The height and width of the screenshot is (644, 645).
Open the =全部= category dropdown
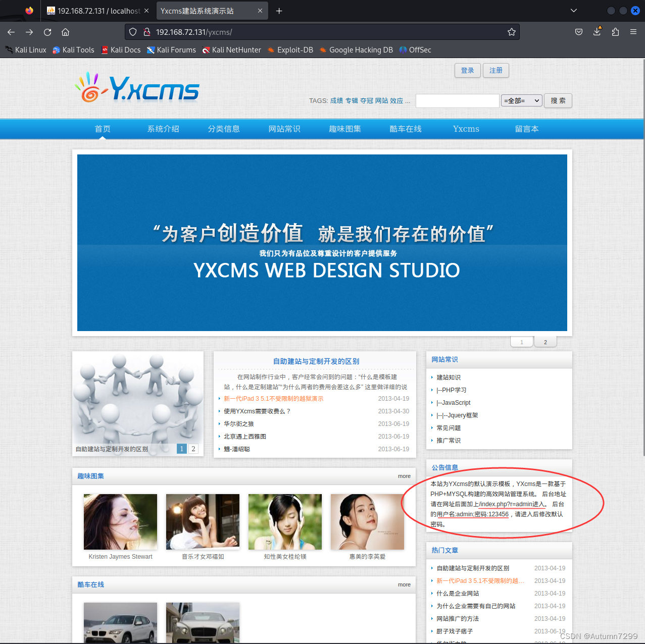522,100
